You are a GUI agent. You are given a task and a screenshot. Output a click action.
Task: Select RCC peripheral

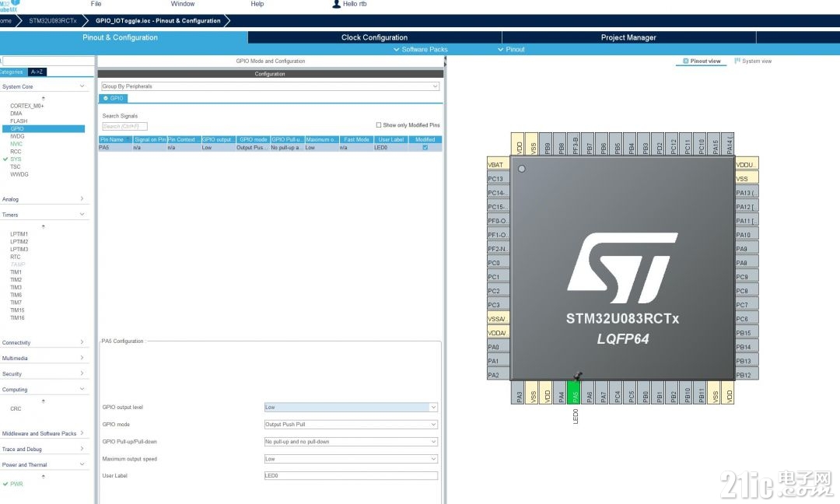click(x=16, y=152)
